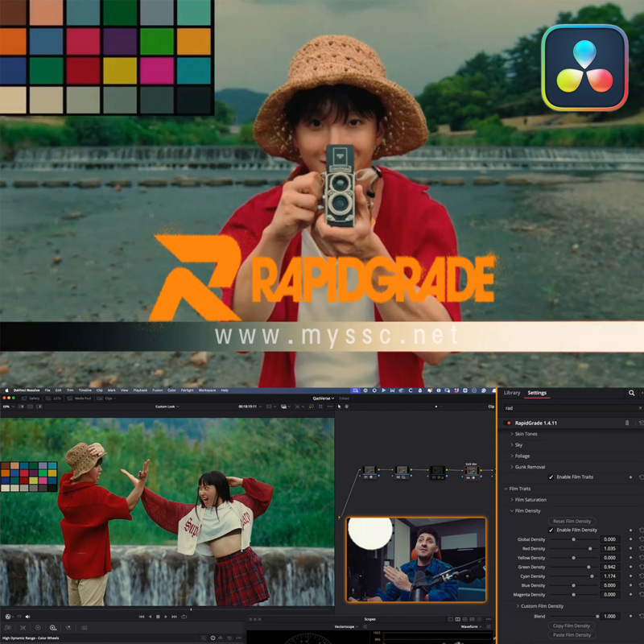Toggle the Clips panel button
644x644 pixels.
(x=105, y=398)
